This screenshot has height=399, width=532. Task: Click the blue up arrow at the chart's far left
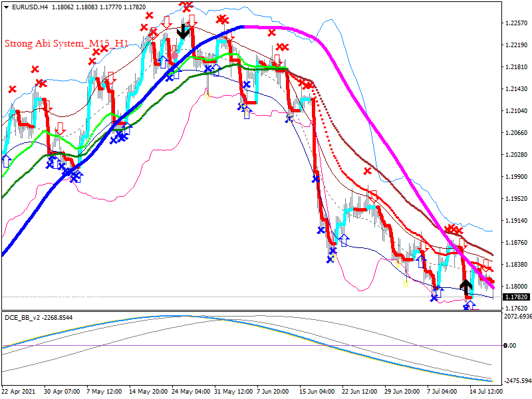tap(7, 161)
